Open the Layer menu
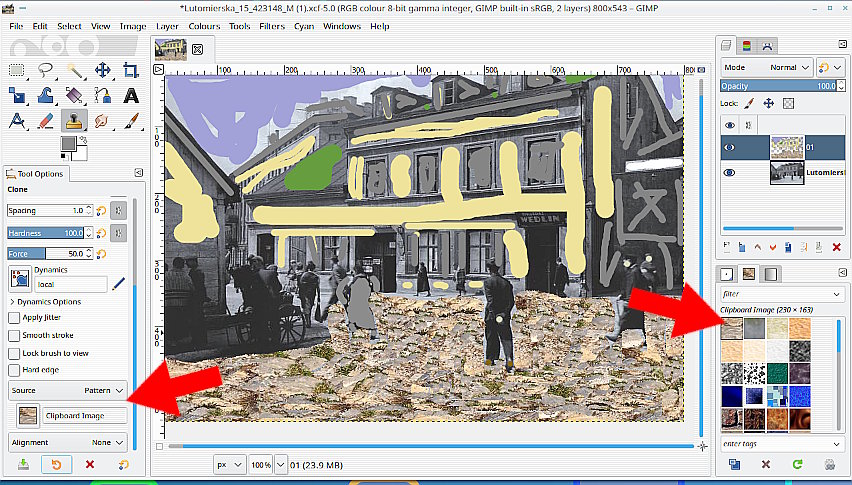 coord(167,26)
